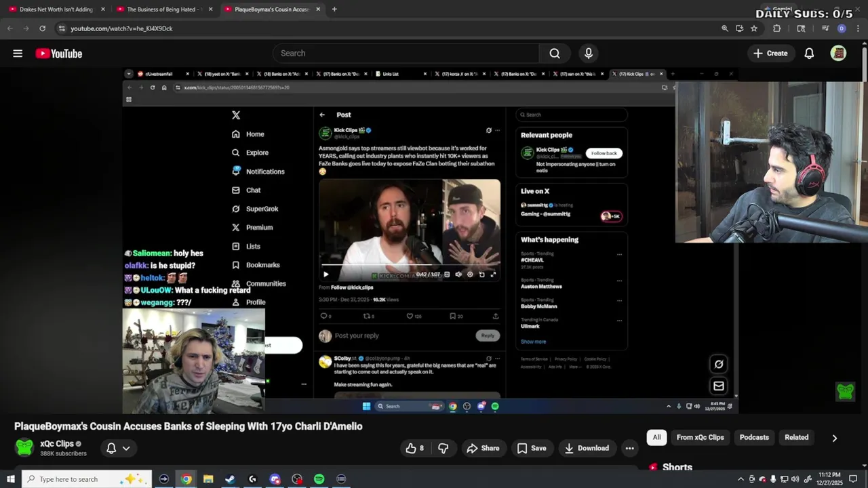The height and width of the screenshot is (488, 868).
Task: Select the Podcasts filter chip
Action: [754, 437]
